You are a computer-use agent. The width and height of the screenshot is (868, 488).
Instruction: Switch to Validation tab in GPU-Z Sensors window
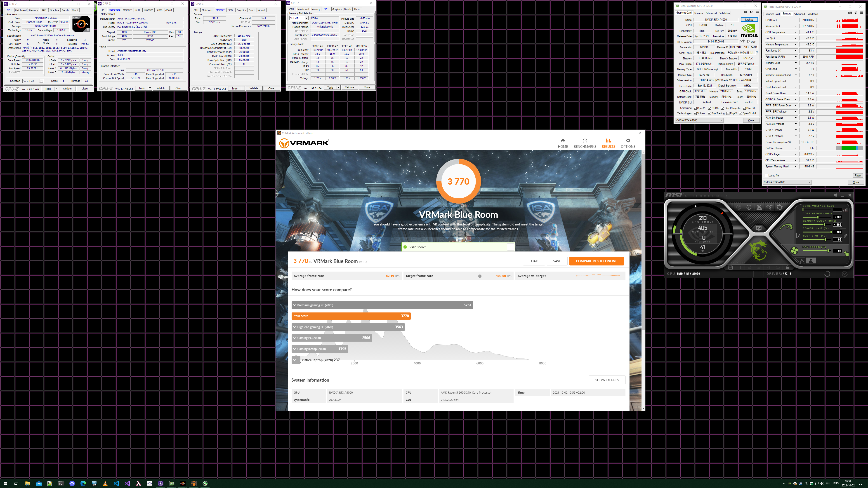[812, 14]
